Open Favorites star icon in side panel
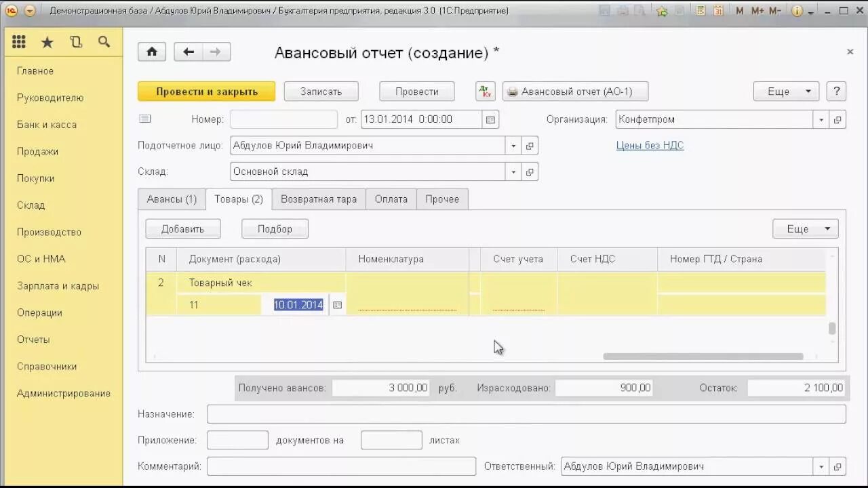 (47, 43)
